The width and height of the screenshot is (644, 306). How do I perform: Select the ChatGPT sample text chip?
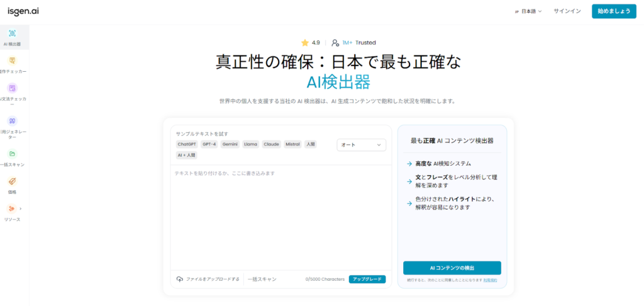pyautogui.click(x=187, y=144)
